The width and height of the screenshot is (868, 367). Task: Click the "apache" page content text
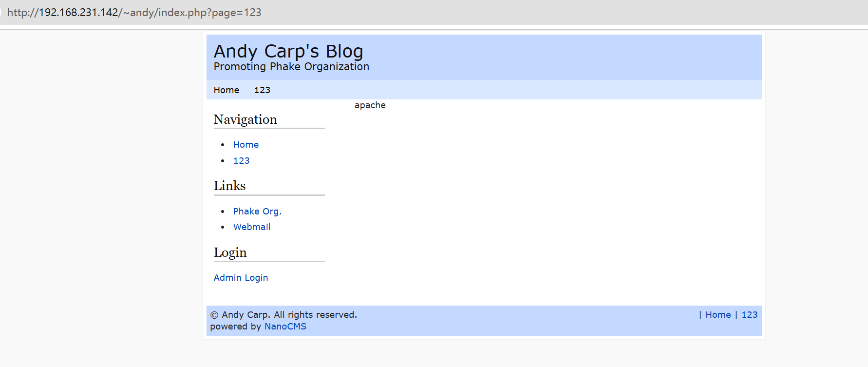coord(370,105)
